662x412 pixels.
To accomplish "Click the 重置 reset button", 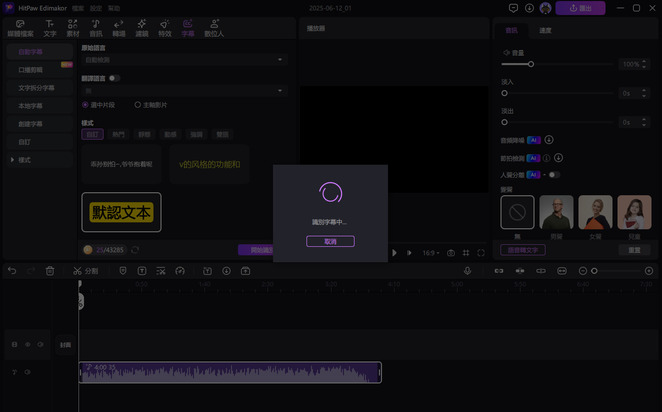I will click(x=634, y=250).
